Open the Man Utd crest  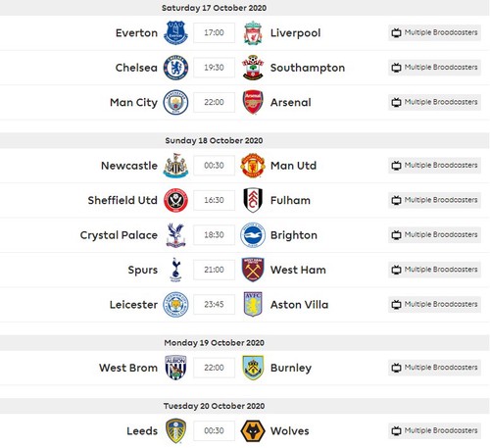tap(253, 166)
